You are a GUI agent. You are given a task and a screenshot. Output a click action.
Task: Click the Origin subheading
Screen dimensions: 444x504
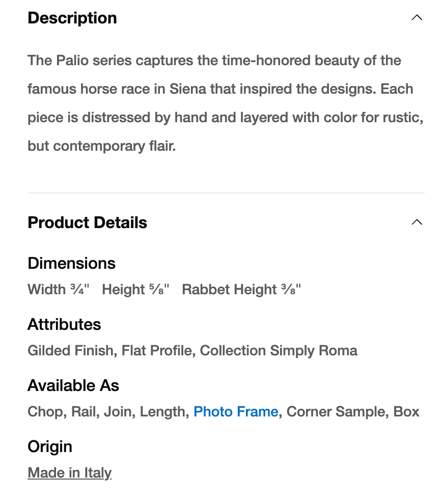[50, 446]
